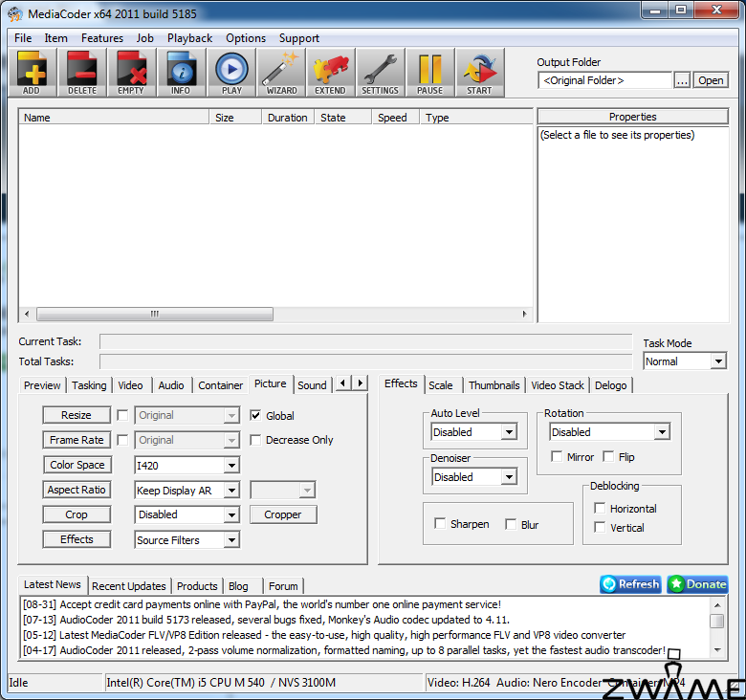Click the EMPTY list toolbar icon

coord(131,73)
